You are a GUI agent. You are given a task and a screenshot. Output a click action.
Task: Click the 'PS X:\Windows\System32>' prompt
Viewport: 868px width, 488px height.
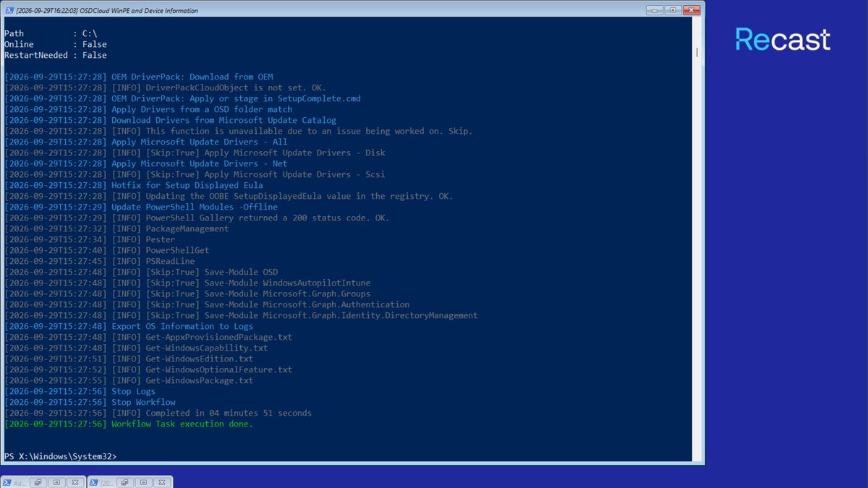point(60,456)
